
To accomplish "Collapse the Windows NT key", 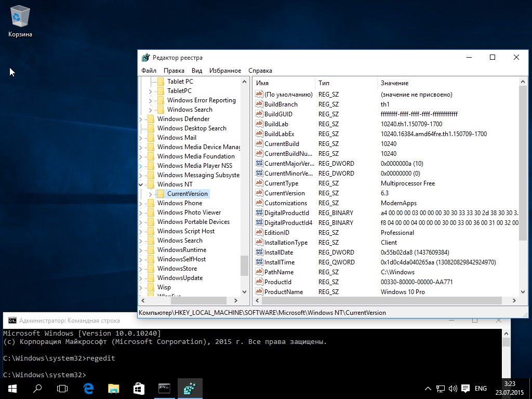I will (141, 184).
